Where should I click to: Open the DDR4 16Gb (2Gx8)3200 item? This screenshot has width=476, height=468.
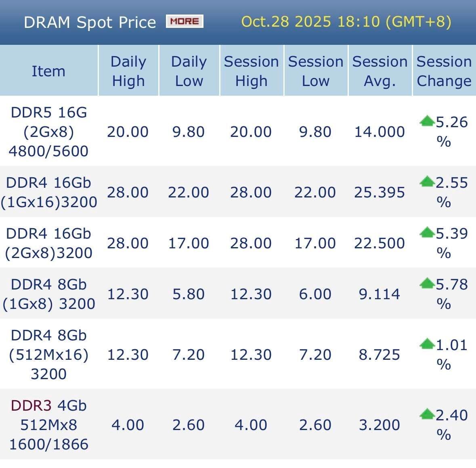(48, 243)
